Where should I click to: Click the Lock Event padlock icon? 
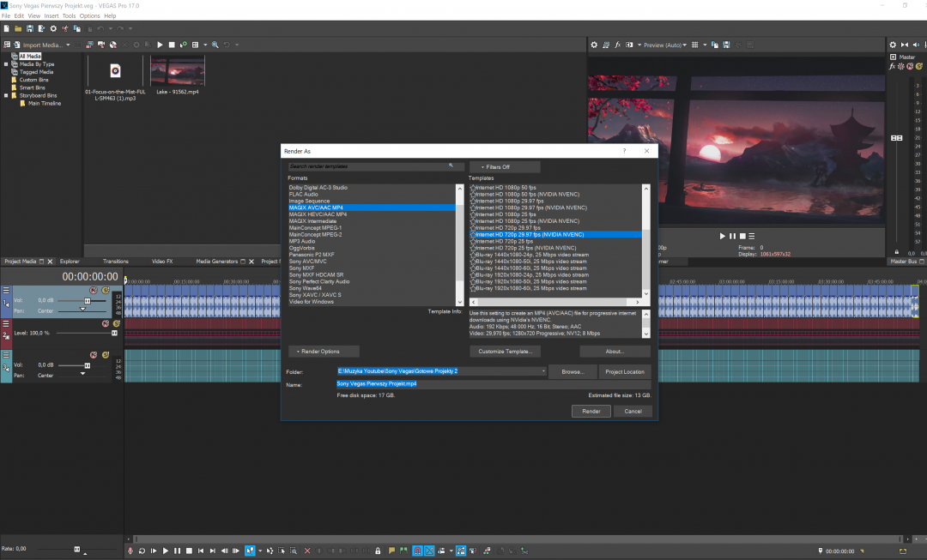point(379,551)
